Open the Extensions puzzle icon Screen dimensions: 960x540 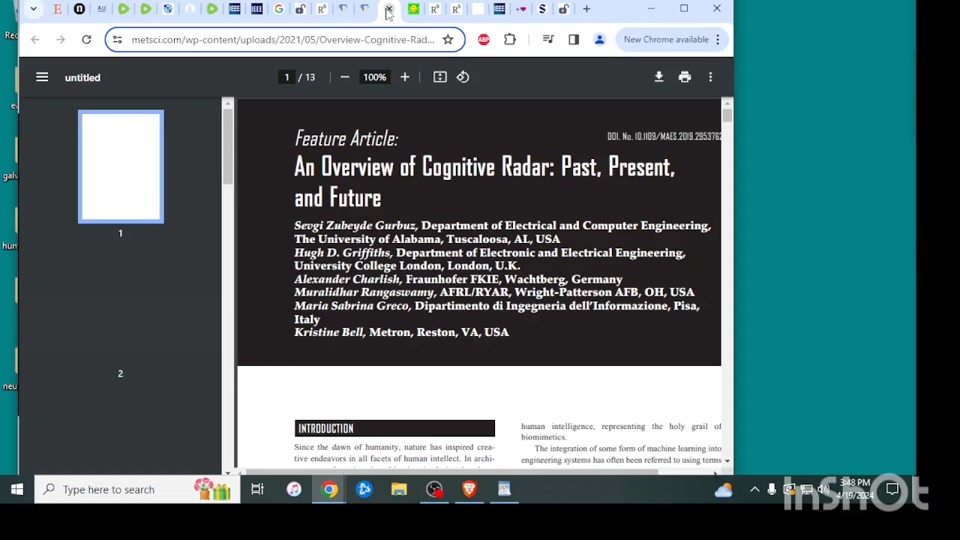pos(510,40)
